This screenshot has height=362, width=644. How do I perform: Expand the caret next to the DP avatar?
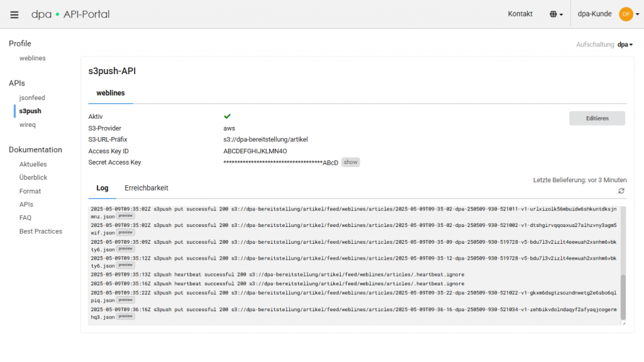pyautogui.click(x=638, y=14)
